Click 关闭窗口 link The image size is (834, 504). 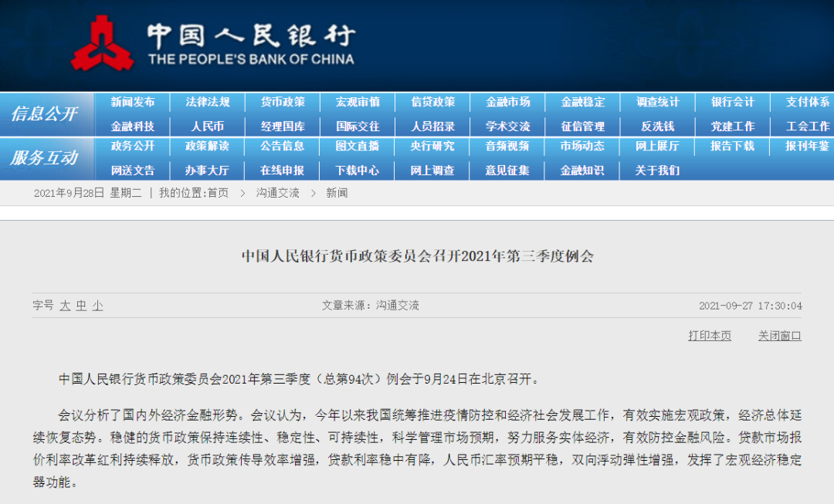tap(779, 336)
